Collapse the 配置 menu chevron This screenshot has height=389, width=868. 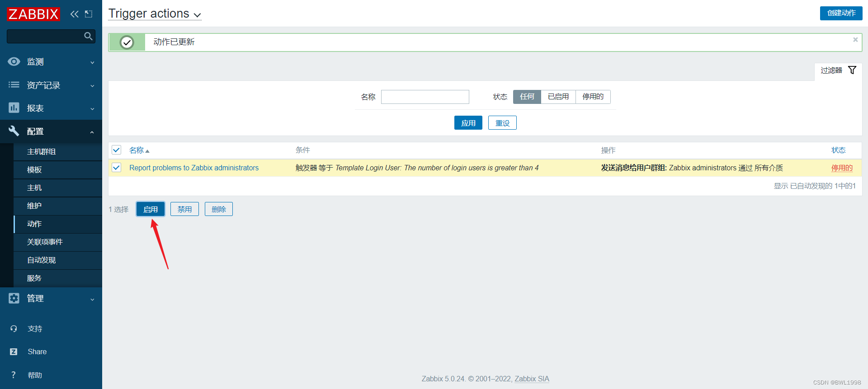(92, 132)
